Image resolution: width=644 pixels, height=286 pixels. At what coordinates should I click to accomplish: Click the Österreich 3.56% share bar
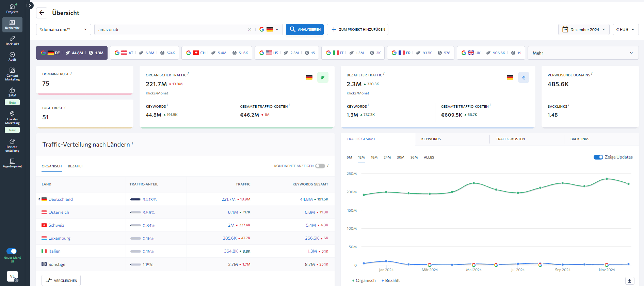click(135, 212)
